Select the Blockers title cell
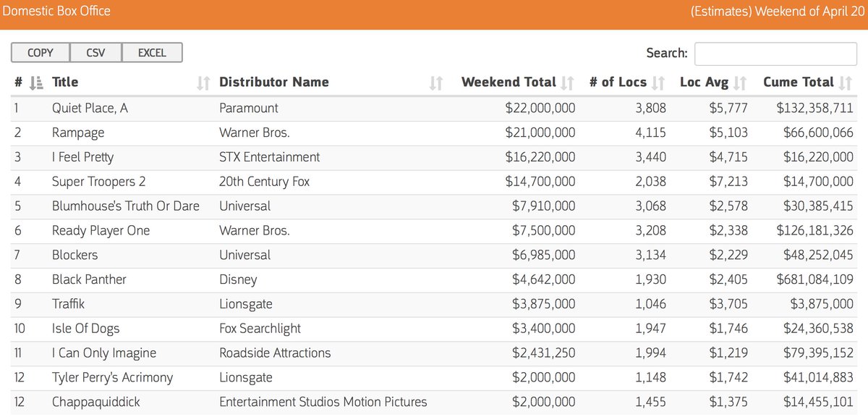The width and height of the screenshot is (868, 417). point(75,255)
